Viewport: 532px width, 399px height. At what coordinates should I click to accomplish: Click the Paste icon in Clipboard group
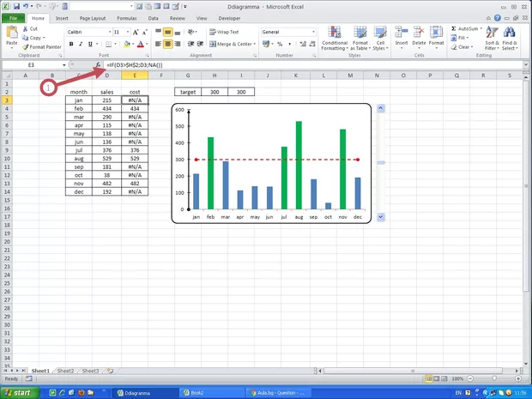pos(12,34)
